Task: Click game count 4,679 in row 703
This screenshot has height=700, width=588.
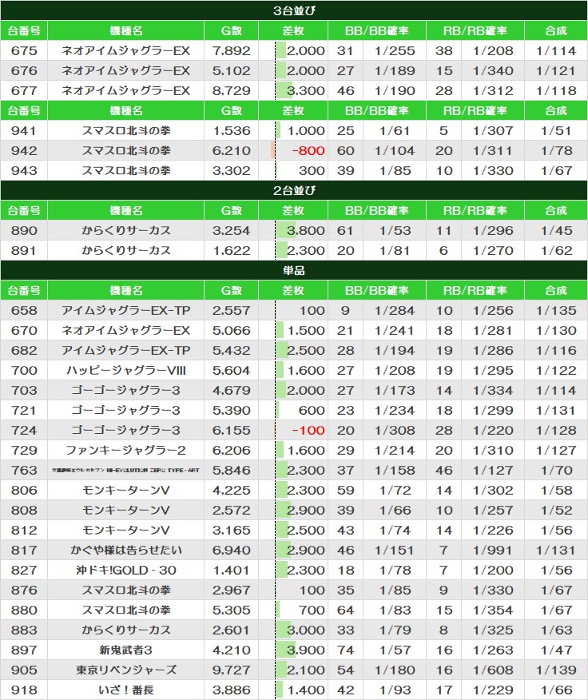Action: coord(231,390)
